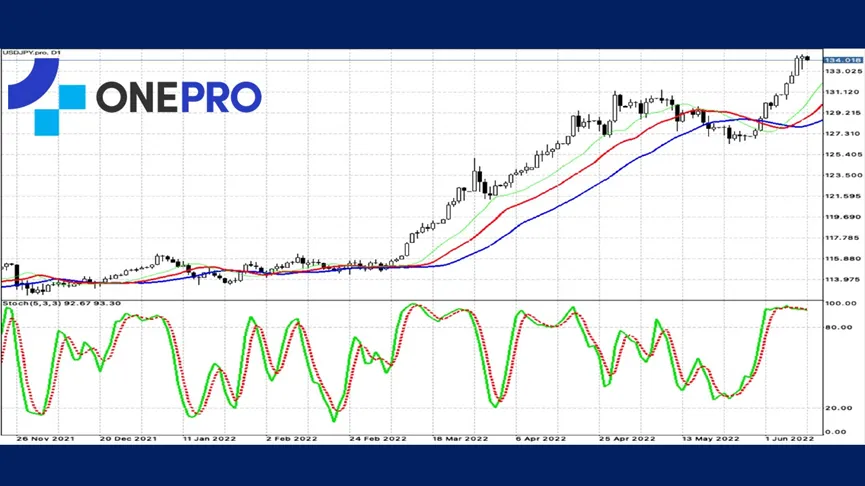Click the stochastic 100.00 level label
This screenshot has height=486, width=865.
coord(841,303)
